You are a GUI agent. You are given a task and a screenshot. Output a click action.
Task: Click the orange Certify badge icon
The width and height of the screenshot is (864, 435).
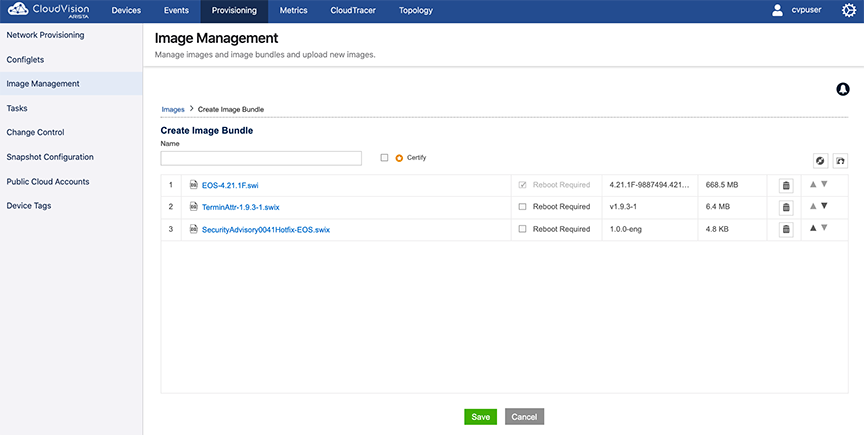[399, 158]
